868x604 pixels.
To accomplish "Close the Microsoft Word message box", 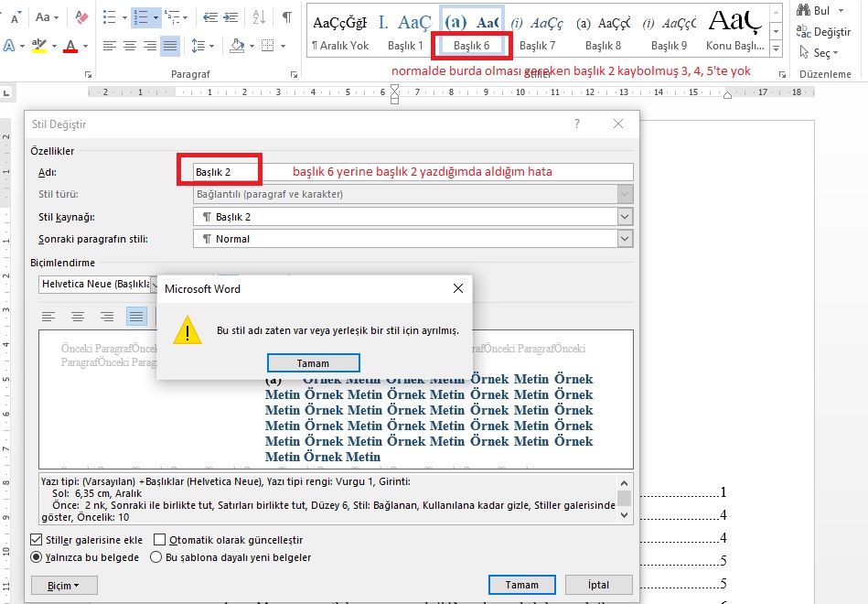I will click(x=458, y=288).
